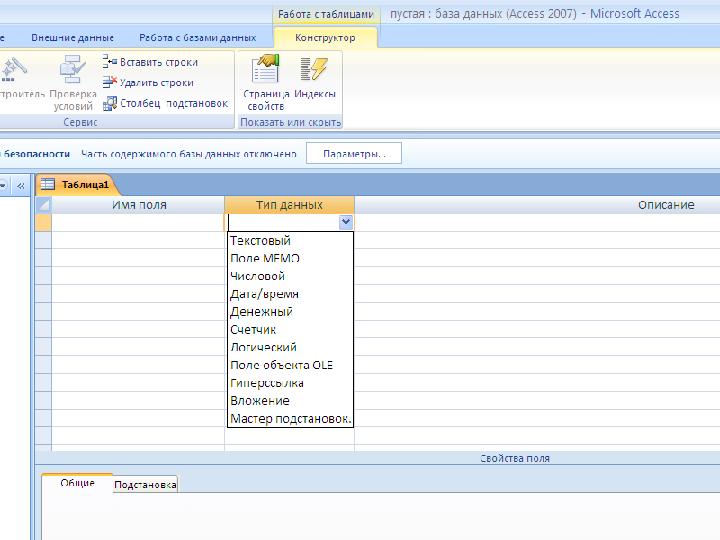Click the Delete Rows (Удалить строки) icon
Viewport: 720px width, 540px height.
click(x=110, y=82)
